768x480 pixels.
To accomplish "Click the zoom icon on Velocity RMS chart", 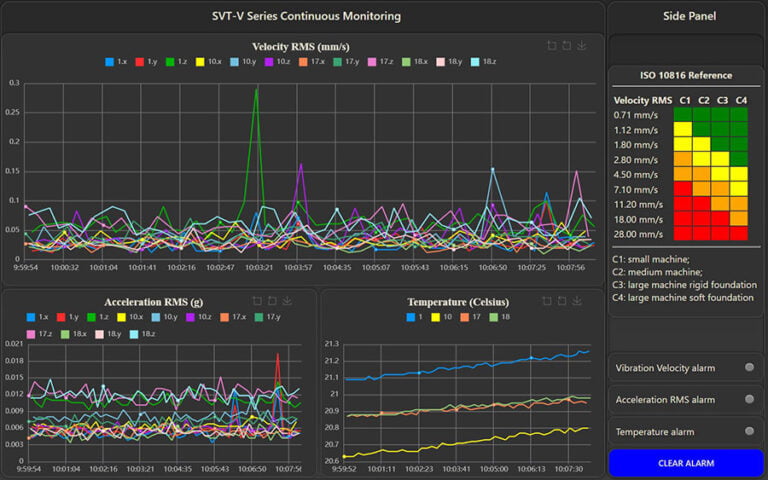I will pyautogui.click(x=551, y=45).
